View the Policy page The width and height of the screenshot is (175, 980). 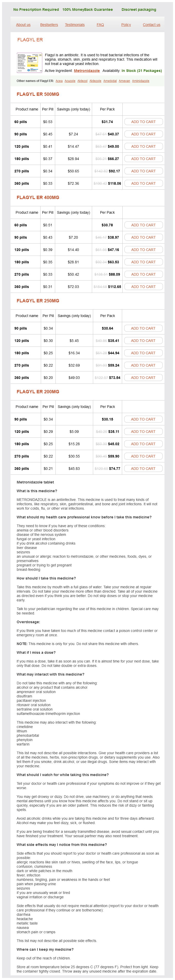126,25
